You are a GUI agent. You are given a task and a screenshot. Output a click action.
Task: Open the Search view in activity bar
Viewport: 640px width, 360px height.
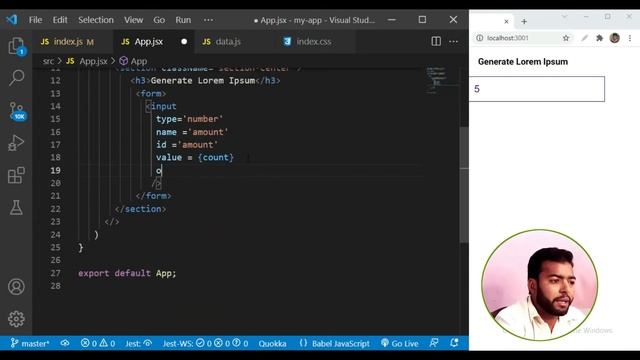[16, 78]
